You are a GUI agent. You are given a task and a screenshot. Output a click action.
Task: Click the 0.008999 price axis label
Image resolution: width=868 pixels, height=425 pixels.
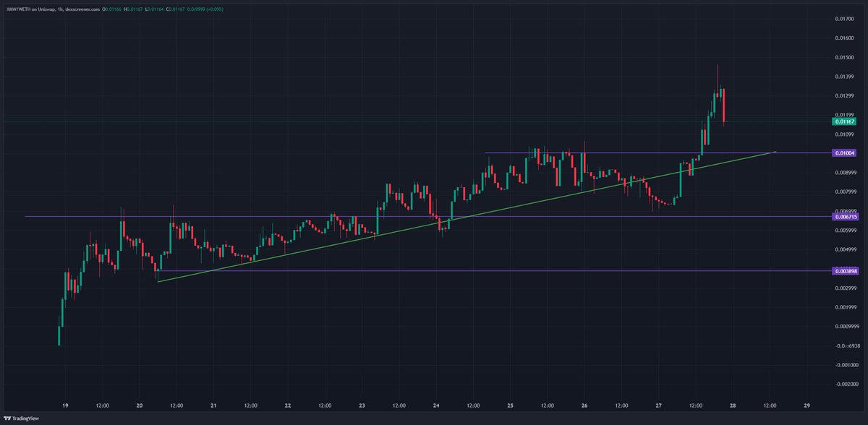846,173
